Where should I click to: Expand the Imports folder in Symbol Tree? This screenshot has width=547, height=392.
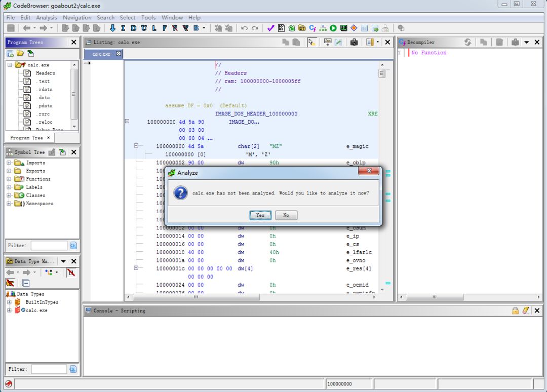9,163
